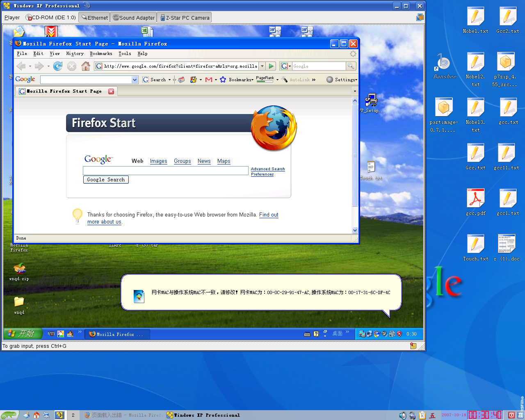The height and width of the screenshot is (420, 525).
Task: Open the Advanced Search link
Action: click(x=268, y=169)
